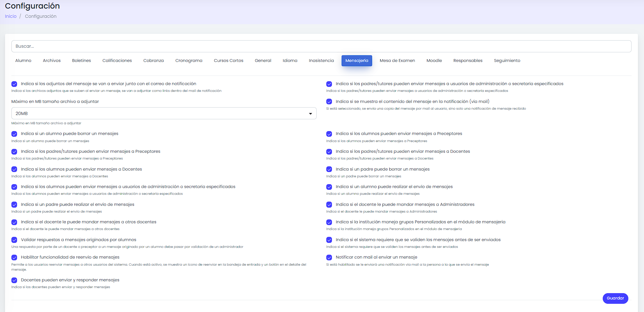Uncheck 'padre puede borrar un mensajes' checkbox

point(329,170)
